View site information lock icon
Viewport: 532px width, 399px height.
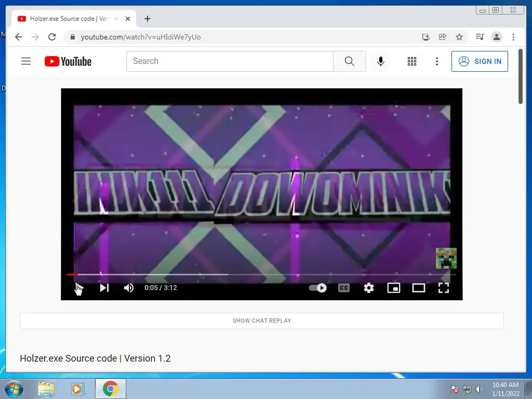click(72, 37)
